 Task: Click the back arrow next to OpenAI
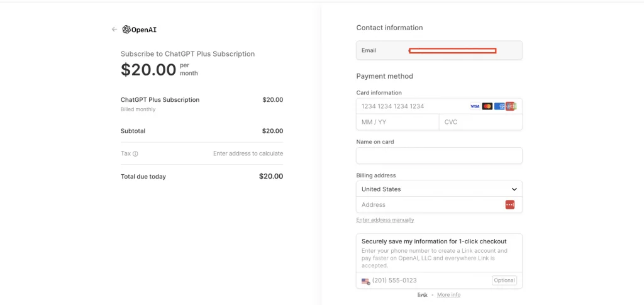coord(114,30)
